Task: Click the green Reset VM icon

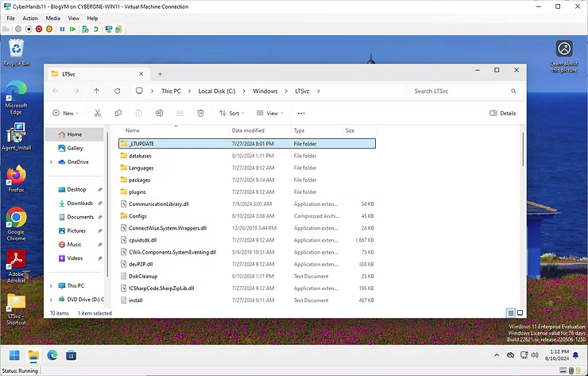Action: 73,29
